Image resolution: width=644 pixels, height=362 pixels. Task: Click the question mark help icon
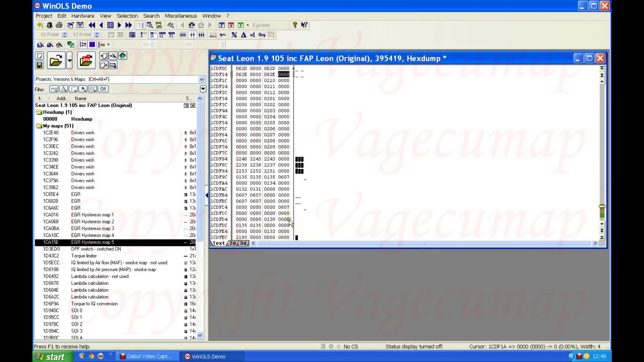[295, 25]
